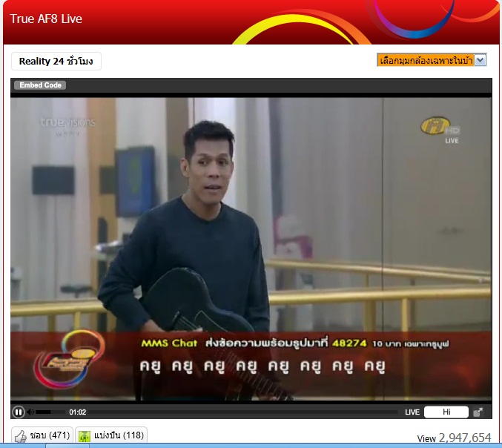This screenshot has width=502, height=448.
Task: Click the View 2,947,654 count
Action: pyautogui.click(x=454, y=438)
